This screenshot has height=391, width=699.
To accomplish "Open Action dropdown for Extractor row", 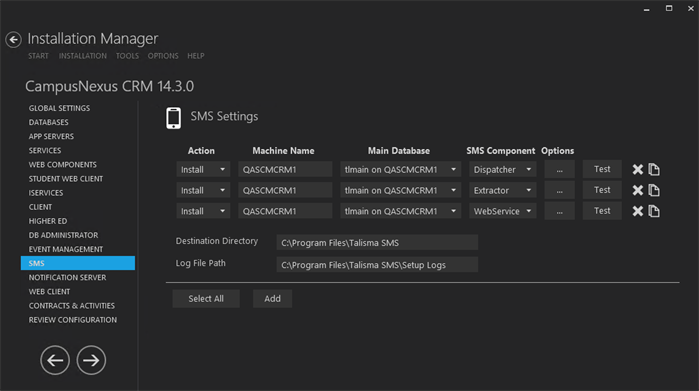I will point(203,190).
